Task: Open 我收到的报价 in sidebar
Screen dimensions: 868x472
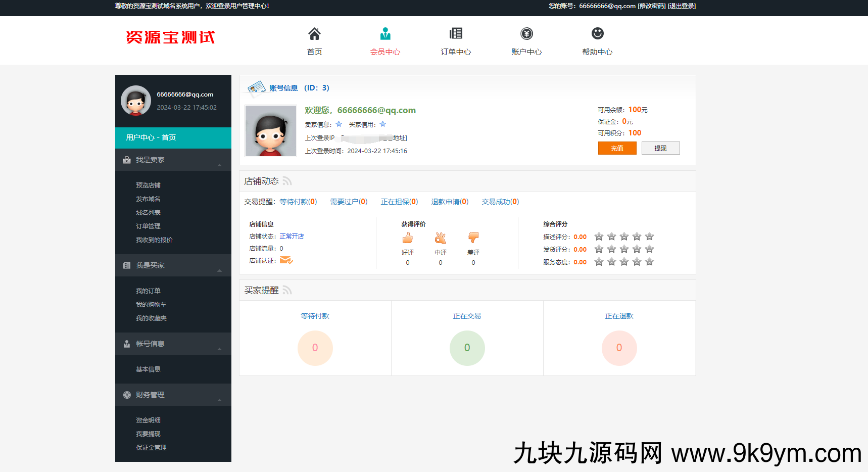Action: [x=154, y=240]
